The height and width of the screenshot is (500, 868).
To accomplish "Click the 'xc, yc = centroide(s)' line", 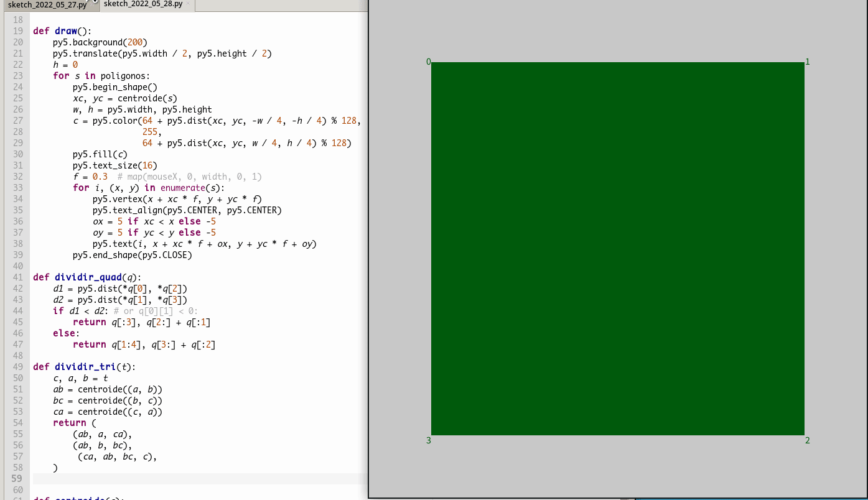I will click(x=125, y=98).
